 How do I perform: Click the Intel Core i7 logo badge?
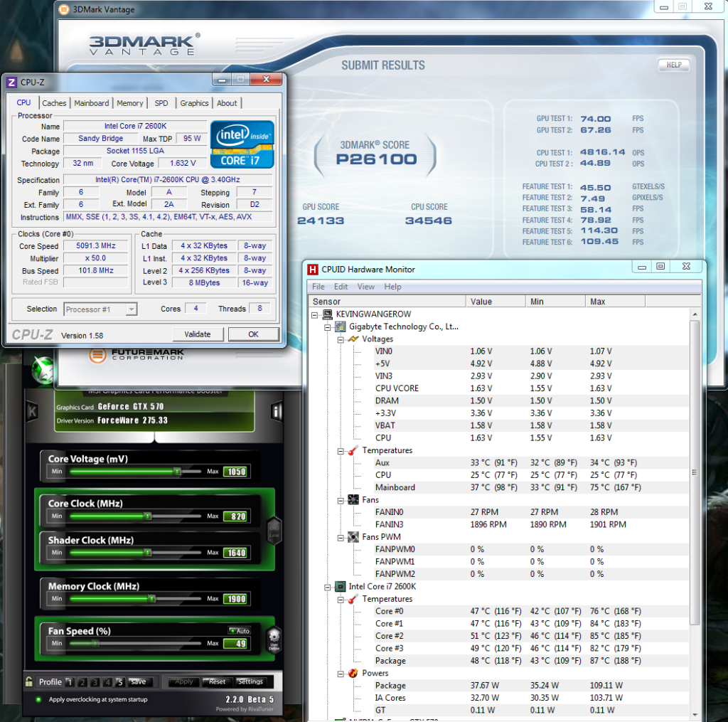point(242,144)
